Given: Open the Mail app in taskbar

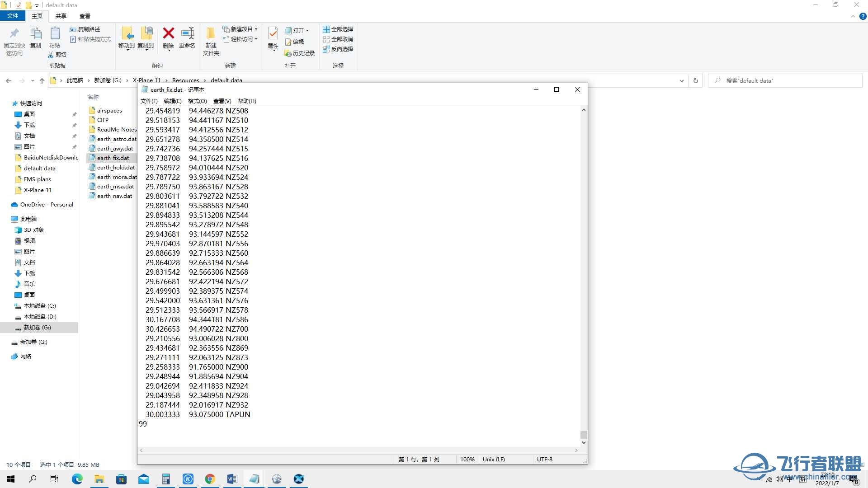Looking at the screenshot, I should pyautogui.click(x=144, y=479).
